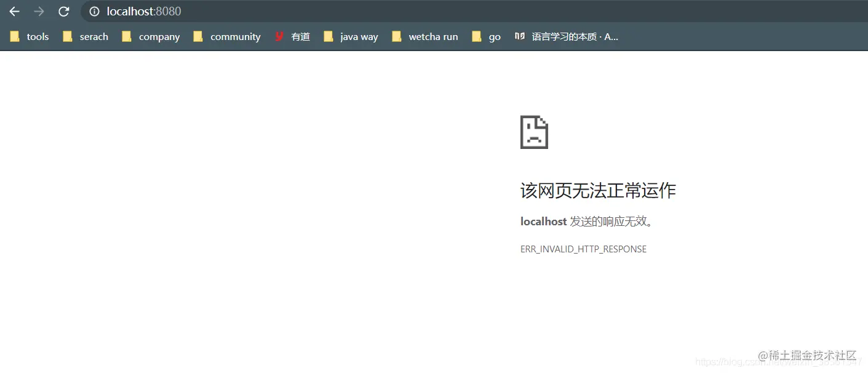Open the java way bookmark folder
The height and width of the screenshot is (373, 868).
click(359, 36)
